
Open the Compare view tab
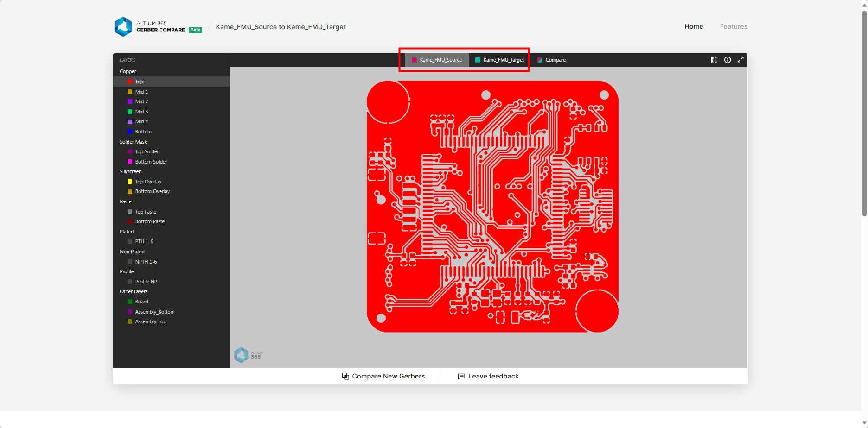click(551, 60)
